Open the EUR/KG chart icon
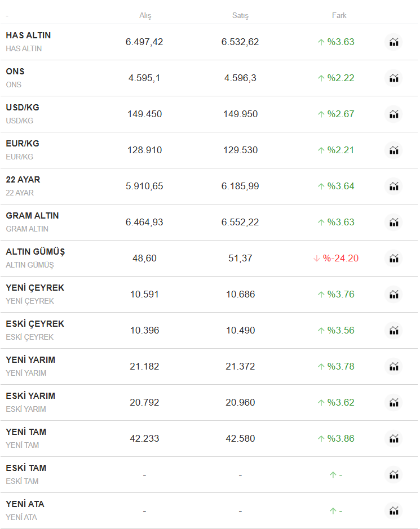The image size is (420, 529). click(x=394, y=150)
